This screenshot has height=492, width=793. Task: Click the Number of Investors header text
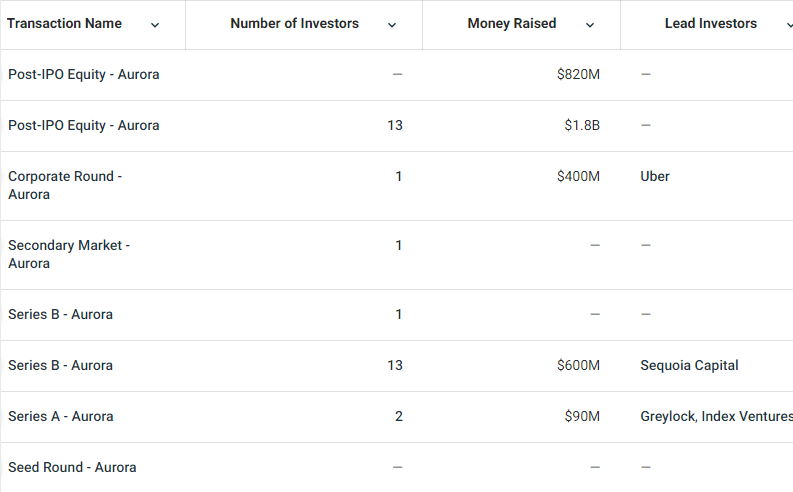pos(294,23)
